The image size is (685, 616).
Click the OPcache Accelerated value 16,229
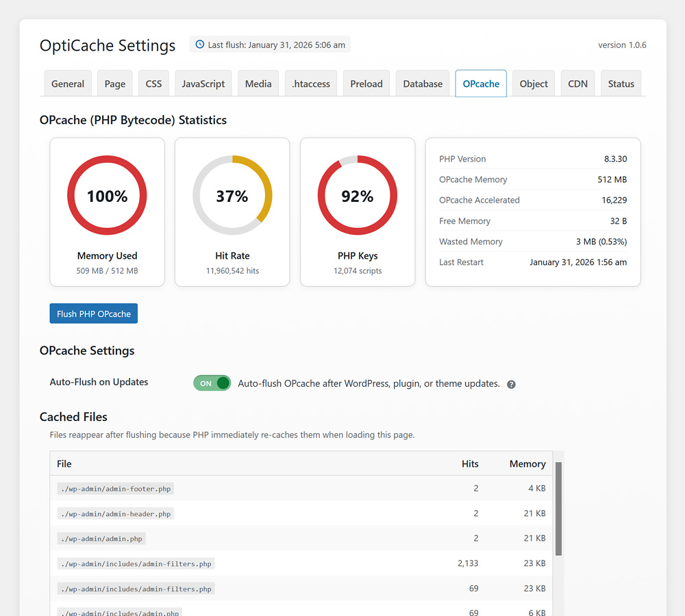614,200
